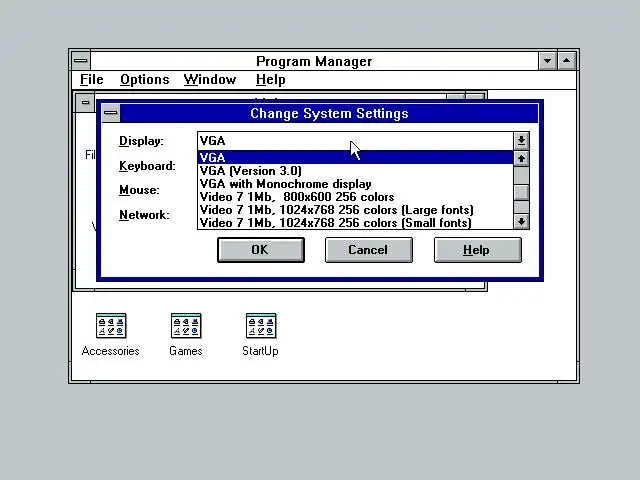This screenshot has height=480, width=640.
Task: Select Video 7 1024x768 Large fonts option
Action: click(355, 210)
